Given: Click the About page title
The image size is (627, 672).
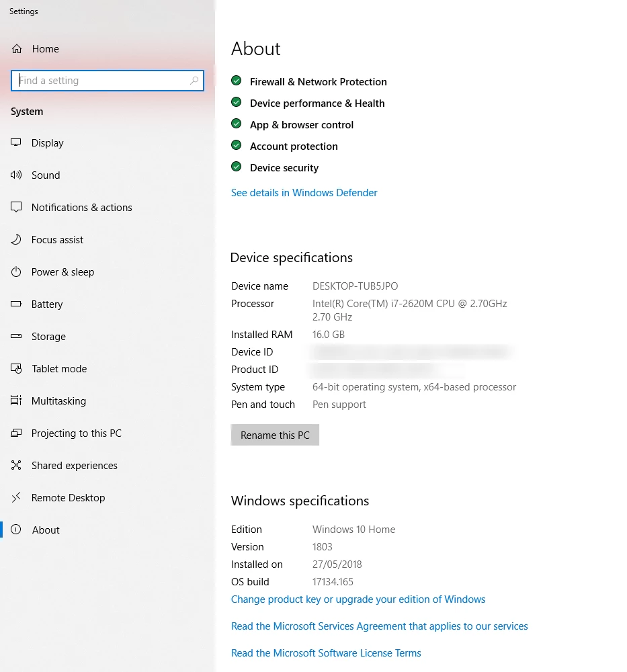Looking at the screenshot, I should tap(256, 49).
